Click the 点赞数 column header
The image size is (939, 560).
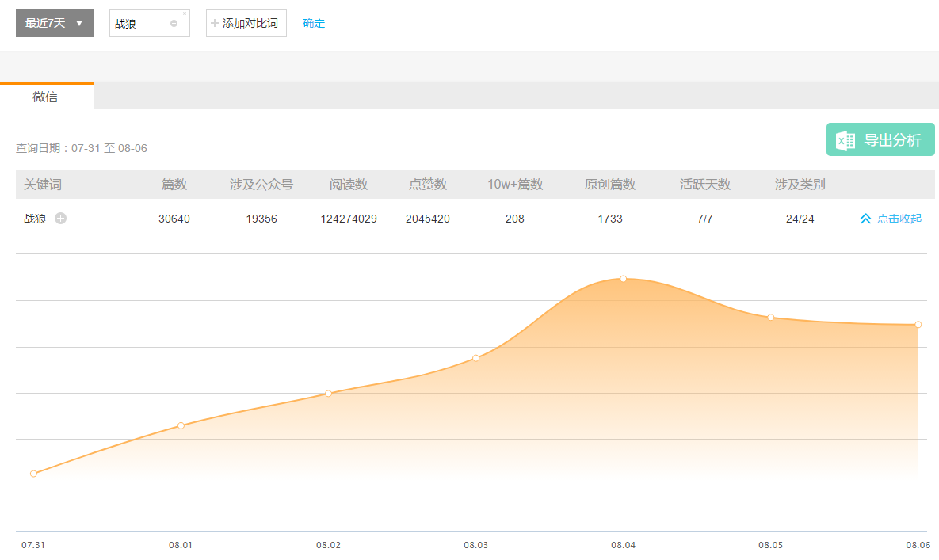coord(428,185)
